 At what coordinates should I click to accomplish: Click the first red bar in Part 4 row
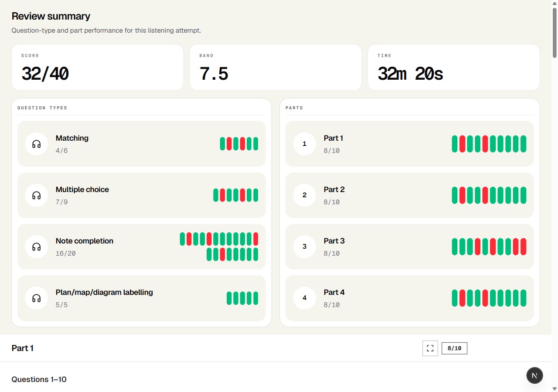pos(462,298)
